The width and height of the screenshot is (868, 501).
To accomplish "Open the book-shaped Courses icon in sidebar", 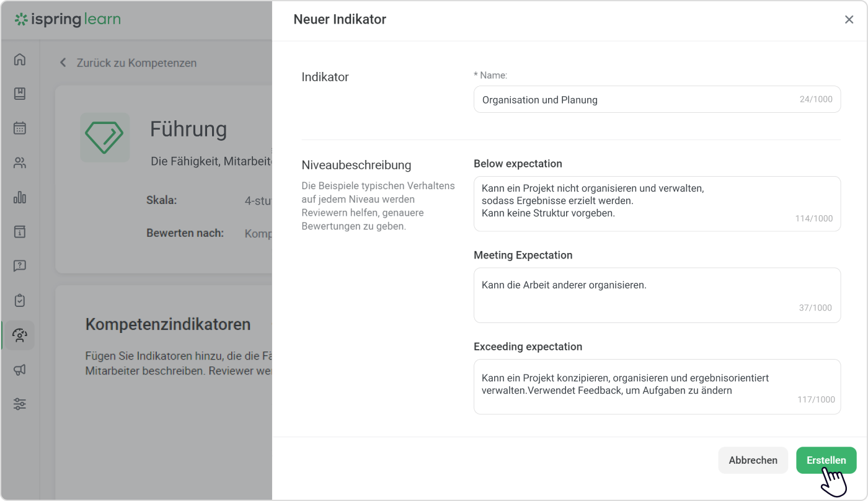I will [20, 94].
